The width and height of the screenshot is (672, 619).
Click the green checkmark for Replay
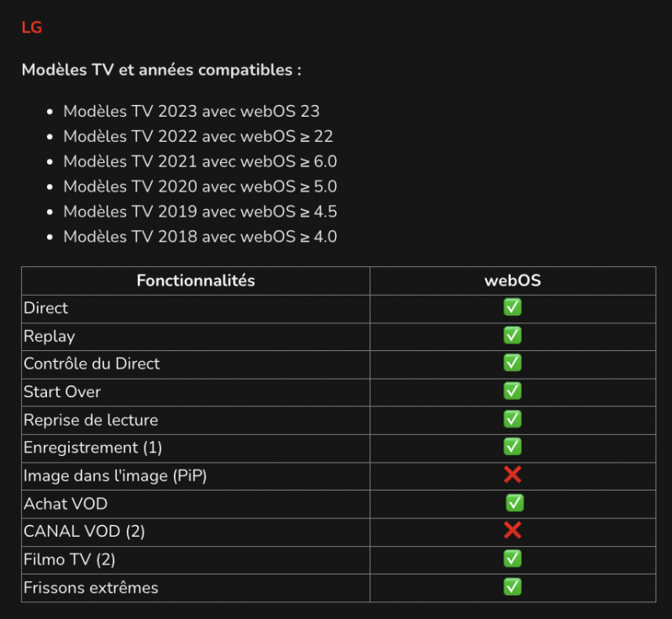tap(512, 336)
